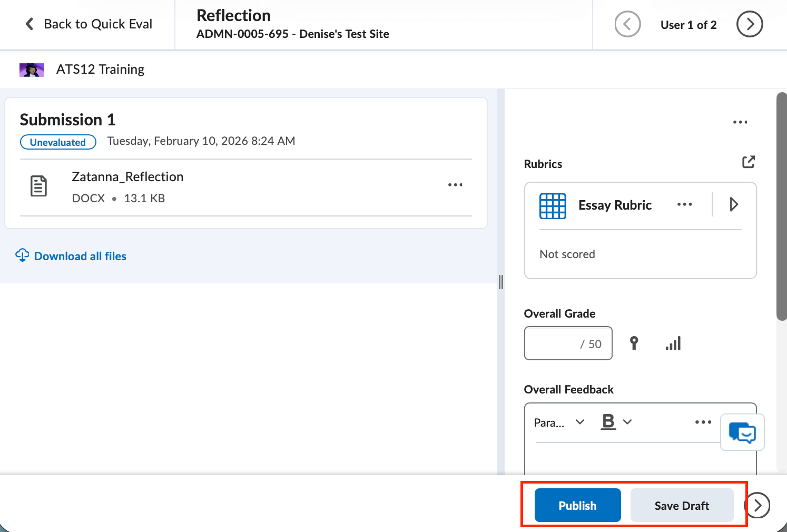Open the feedback comments bubble icon

[x=742, y=432]
